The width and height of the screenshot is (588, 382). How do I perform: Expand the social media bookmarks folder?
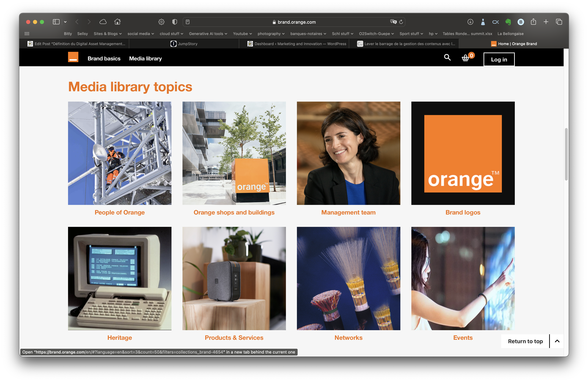141,34
